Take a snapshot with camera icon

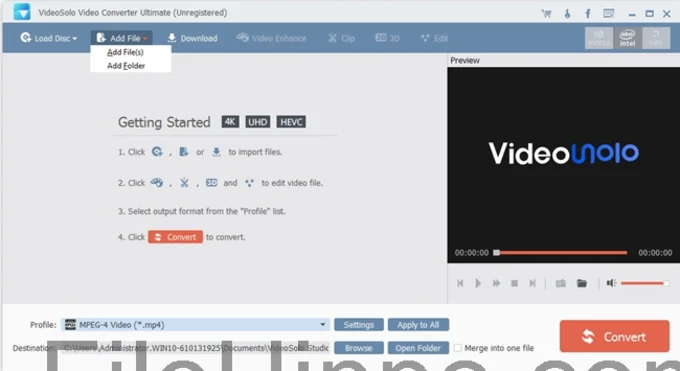[561, 283]
